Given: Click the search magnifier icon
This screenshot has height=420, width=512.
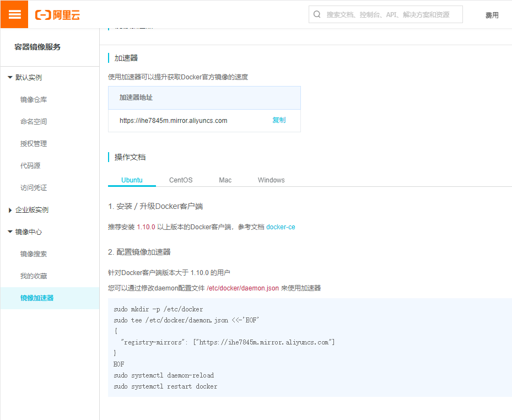Looking at the screenshot, I should (317, 14).
